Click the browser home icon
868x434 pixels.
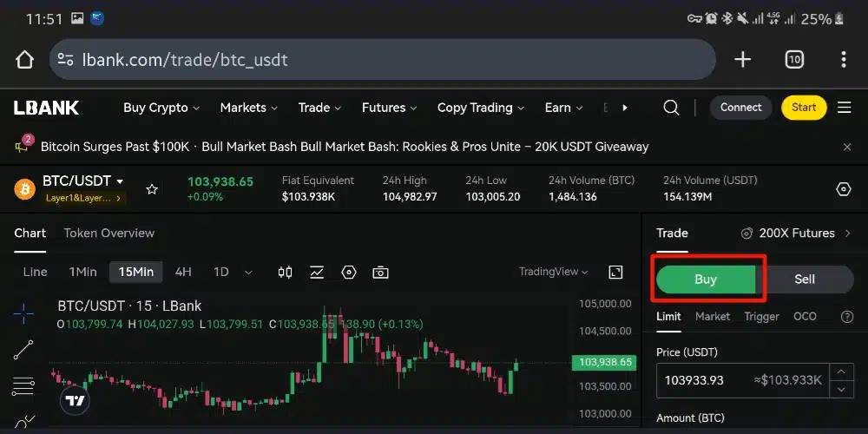(x=24, y=60)
